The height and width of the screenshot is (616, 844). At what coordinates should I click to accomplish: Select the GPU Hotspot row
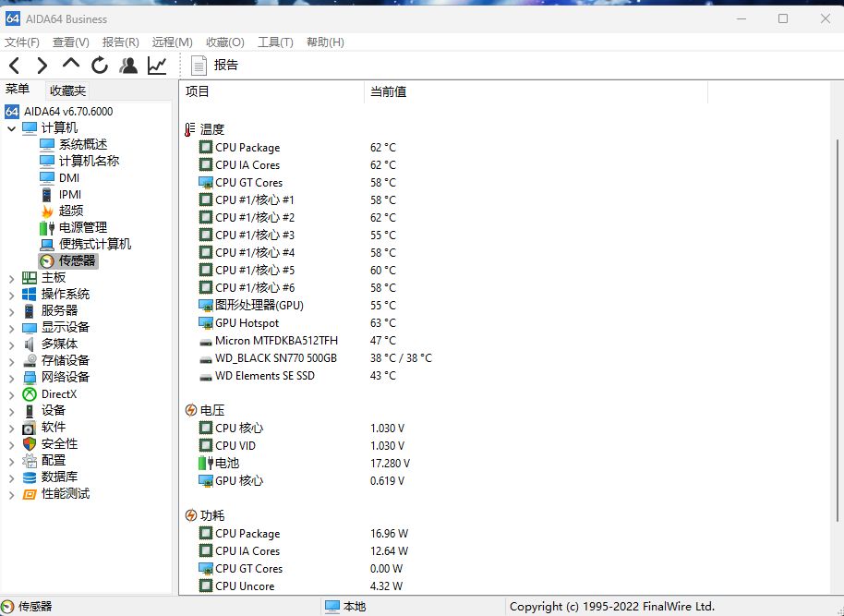299,323
